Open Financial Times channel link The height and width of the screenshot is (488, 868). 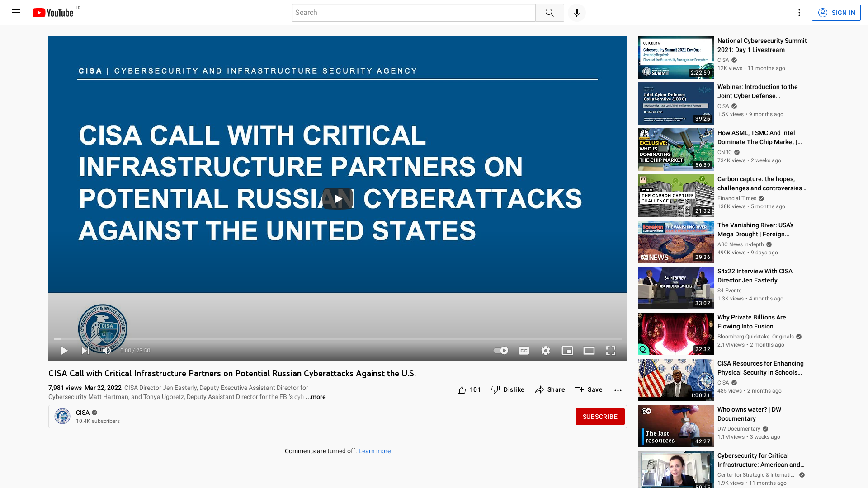[737, 199]
